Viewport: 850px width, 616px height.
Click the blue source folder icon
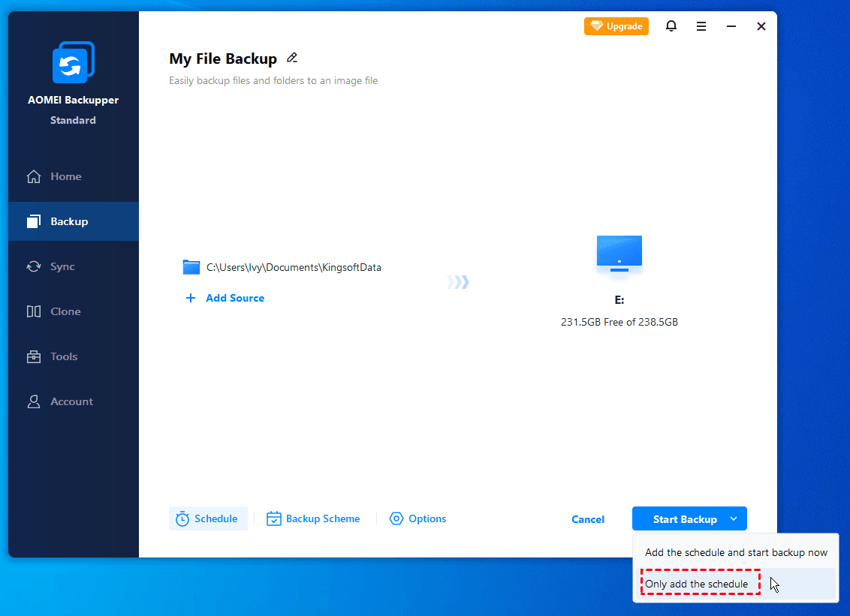pyautogui.click(x=191, y=267)
